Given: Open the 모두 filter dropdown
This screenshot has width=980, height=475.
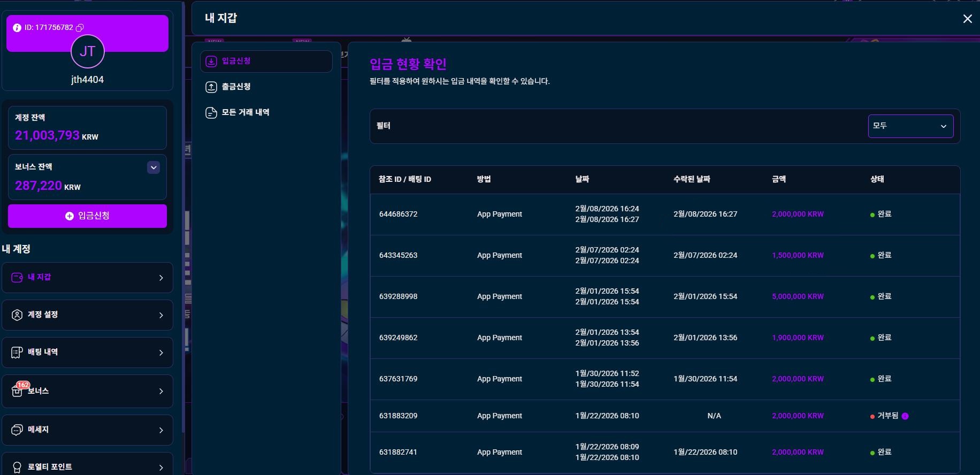Looking at the screenshot, I should pos(910,126).
